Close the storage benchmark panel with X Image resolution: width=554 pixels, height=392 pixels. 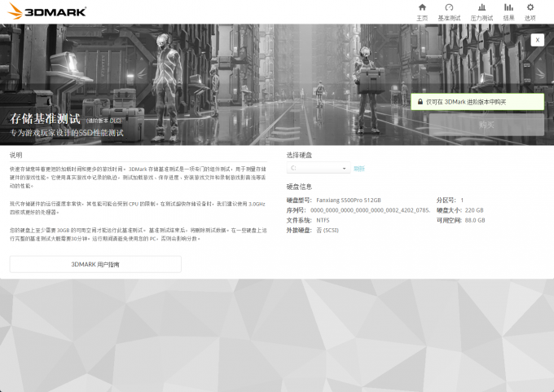point(538,40)
